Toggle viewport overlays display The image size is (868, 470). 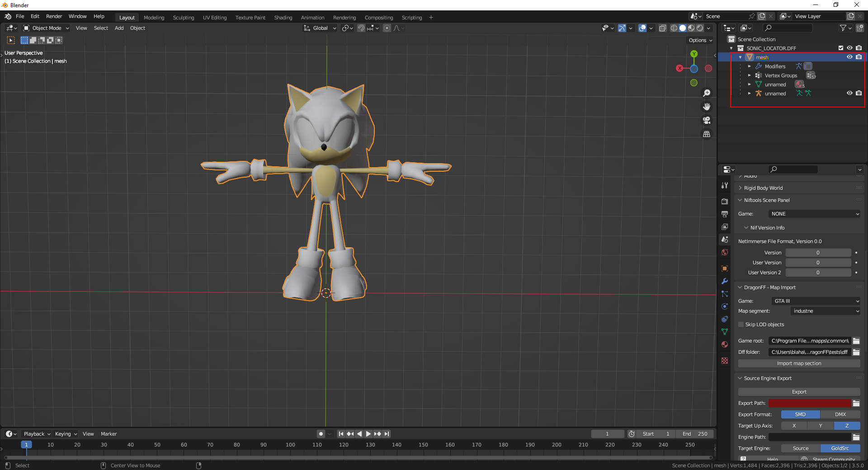coord(642,28)
